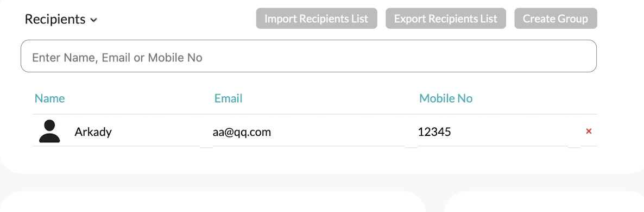Open Import Recipients List

pos(316,18)
